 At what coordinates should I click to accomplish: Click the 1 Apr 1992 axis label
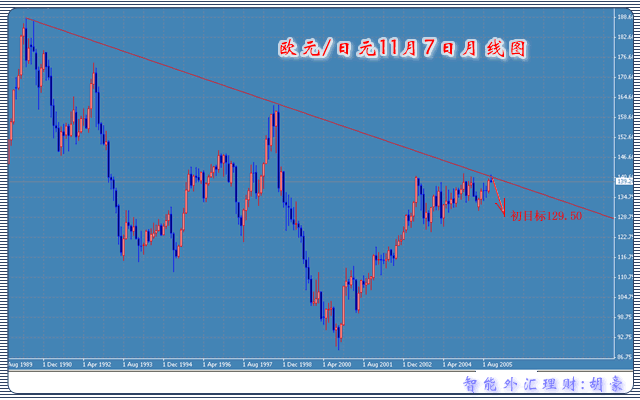point(97,362)
